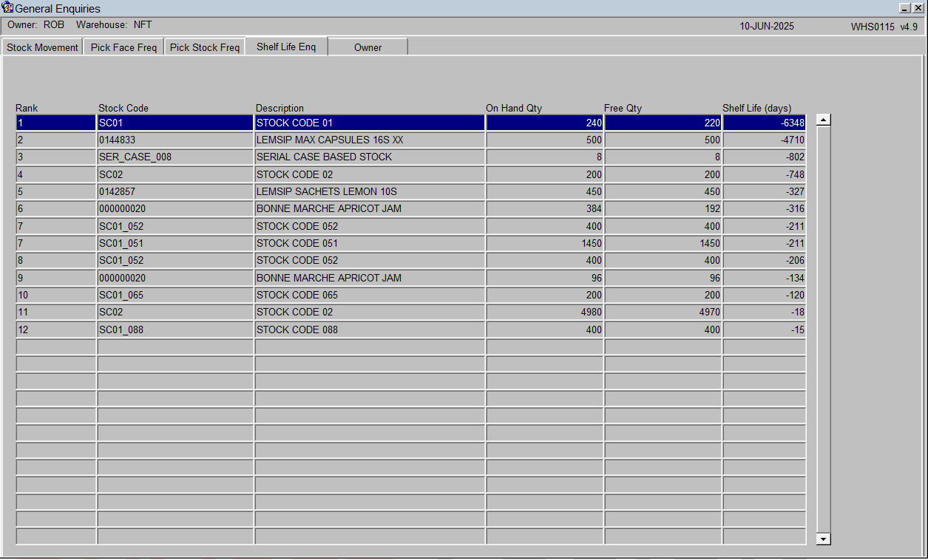Click the On Hand Qty column header
Screen dimensions: 928x560
click(x=514, y=108)
